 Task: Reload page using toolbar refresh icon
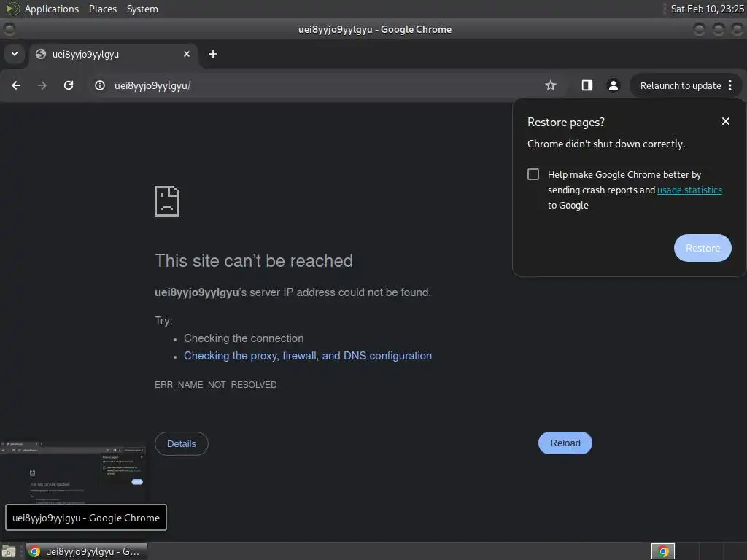pyautogui.click(x=69, y=85)
